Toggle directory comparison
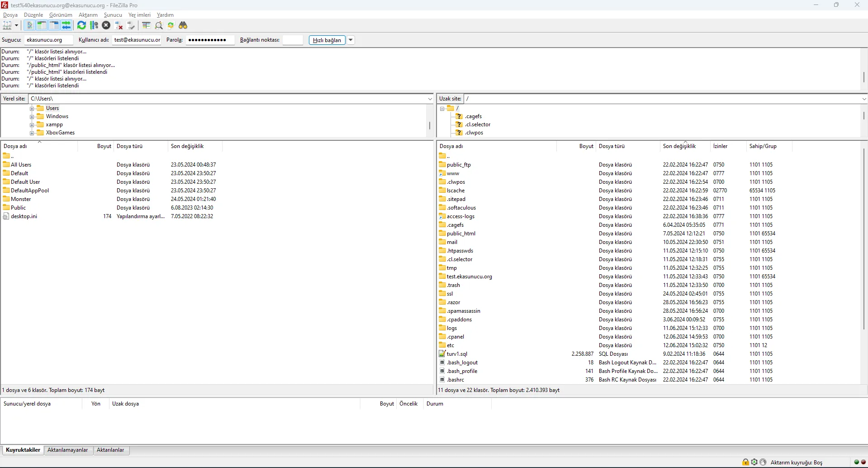 pyautogui.click(x=159, y=25)
